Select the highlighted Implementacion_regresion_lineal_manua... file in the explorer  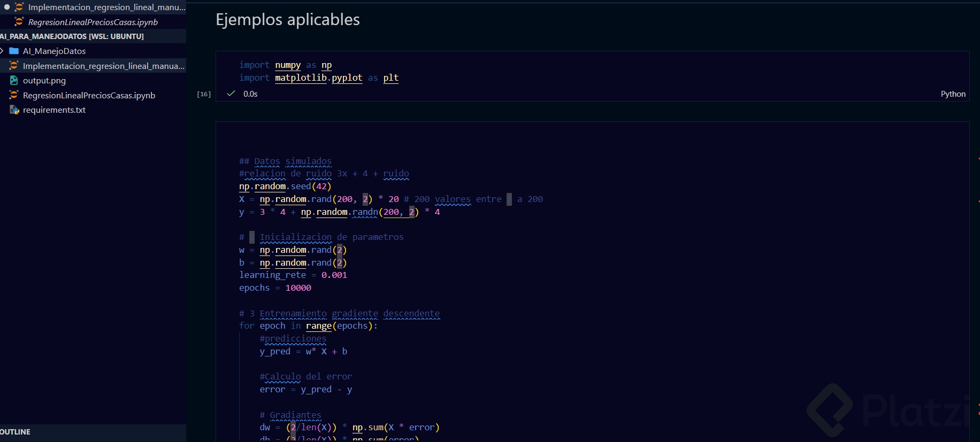pyautogui.click(x=104, y=66)
